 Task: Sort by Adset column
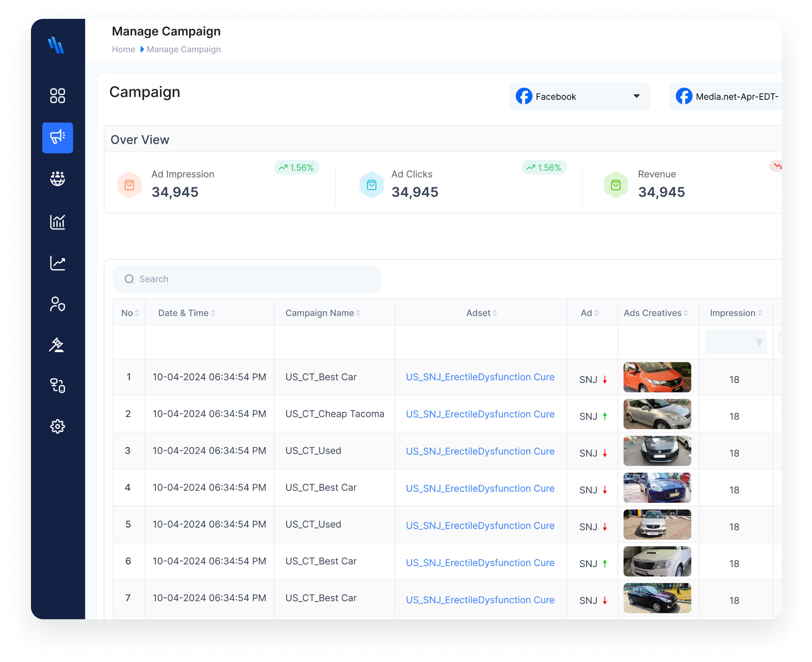(x=495, y=313)
